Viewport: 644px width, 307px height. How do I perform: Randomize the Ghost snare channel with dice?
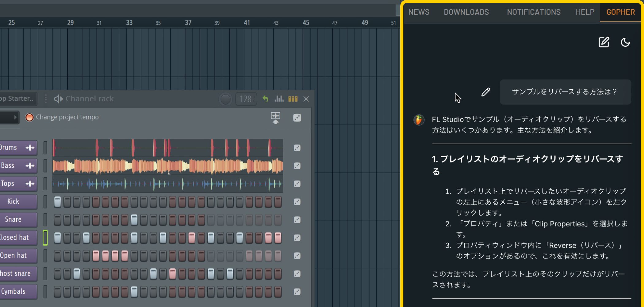297,274
